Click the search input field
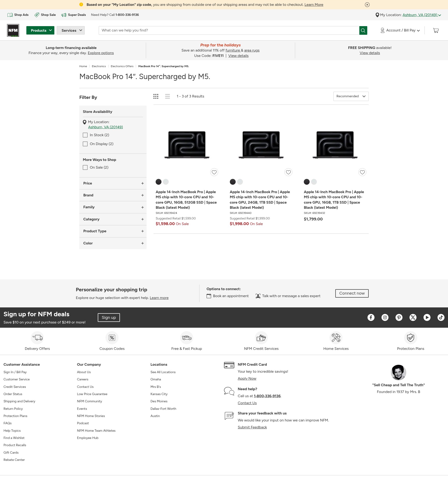The height and width of the screenshot is (480, 448). pos(229,30)
